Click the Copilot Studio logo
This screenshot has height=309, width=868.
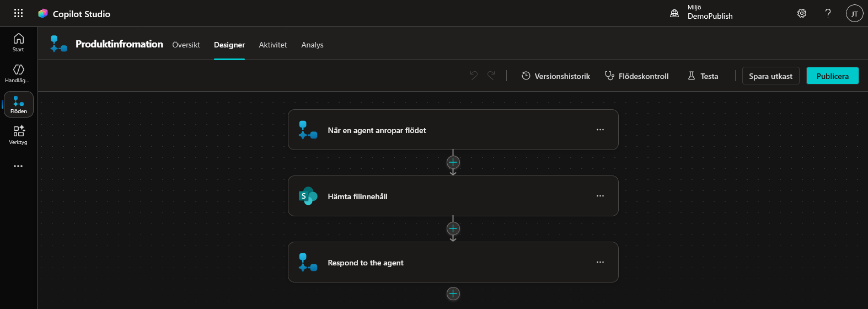[x=43, y=13]
